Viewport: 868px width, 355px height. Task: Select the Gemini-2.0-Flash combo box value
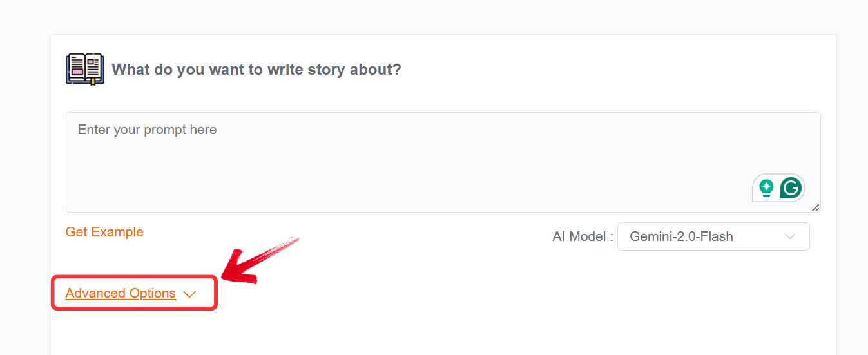click(681, 236)
